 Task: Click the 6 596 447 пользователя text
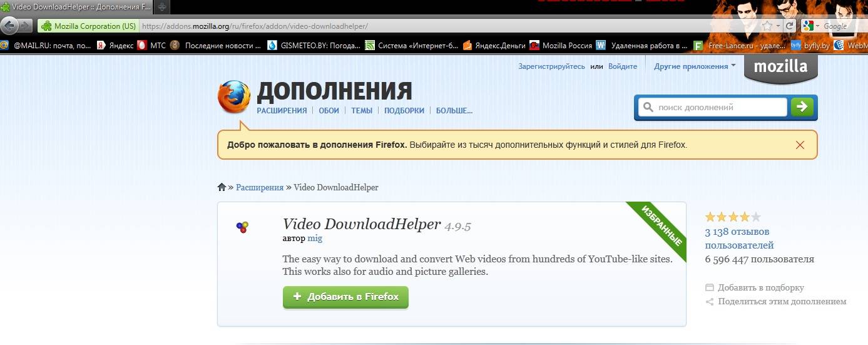point(760,259)
